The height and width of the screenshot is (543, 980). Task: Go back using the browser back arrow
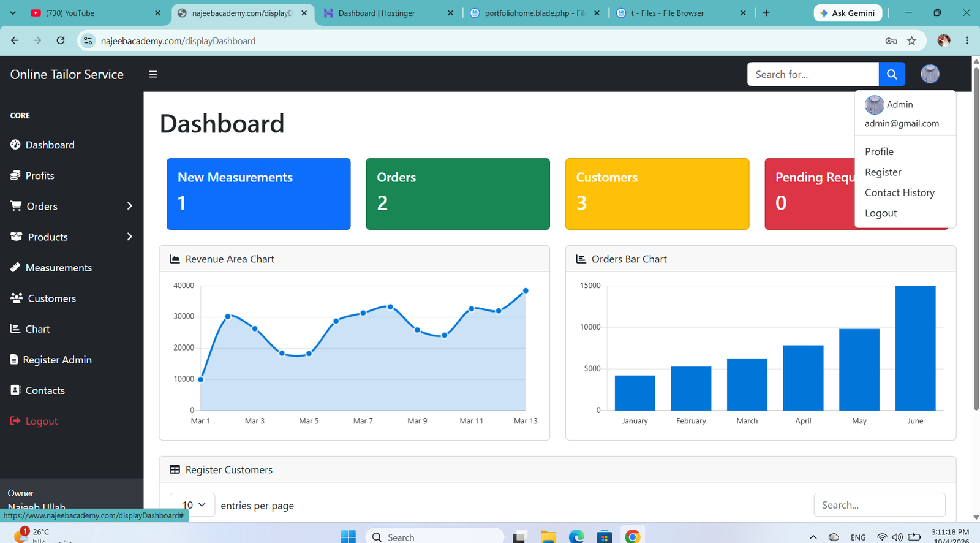click(15, 40)
